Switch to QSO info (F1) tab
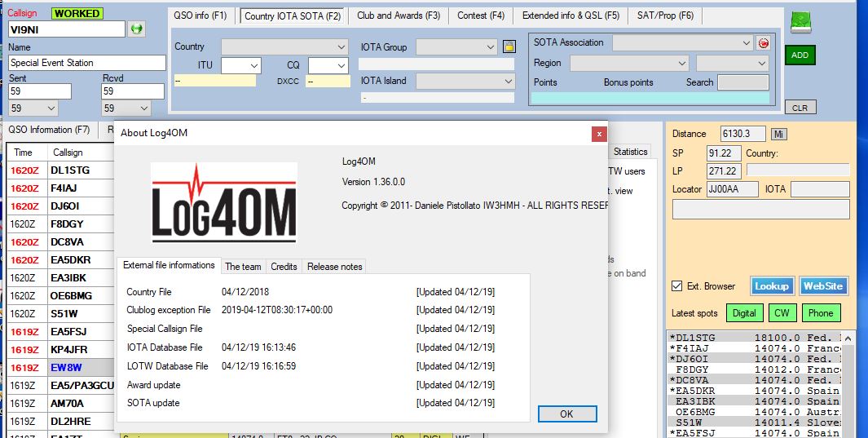 200,15
